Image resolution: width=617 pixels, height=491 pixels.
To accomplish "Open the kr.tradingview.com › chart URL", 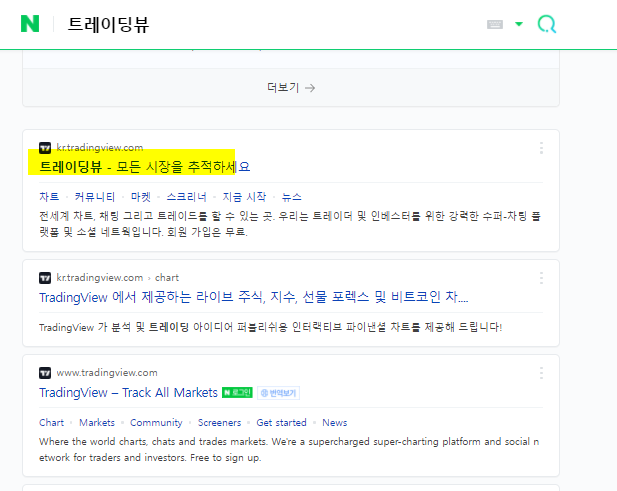I will tap(117, 278).
